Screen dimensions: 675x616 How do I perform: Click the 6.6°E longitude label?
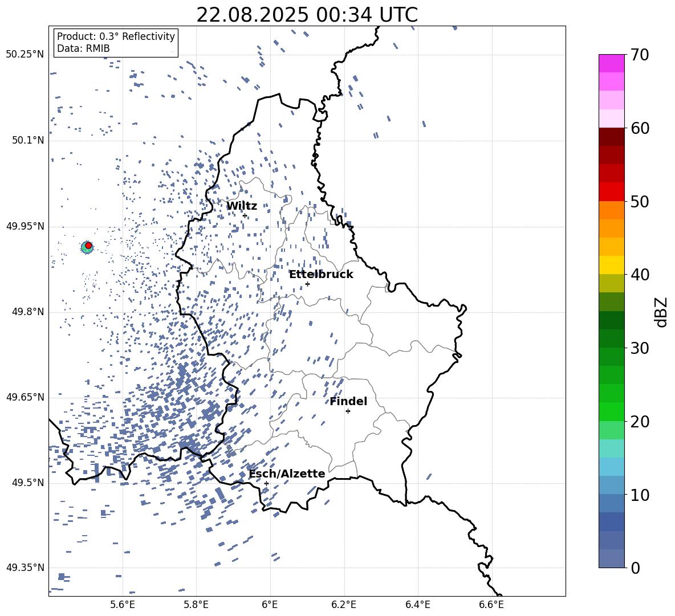pyautogui.click(x=491, y=605)
